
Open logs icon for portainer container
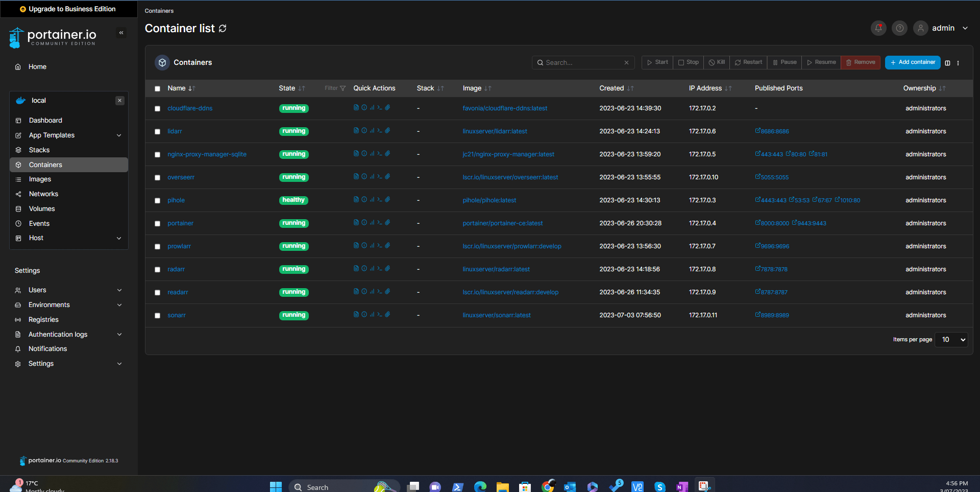[x=356, y=223]
